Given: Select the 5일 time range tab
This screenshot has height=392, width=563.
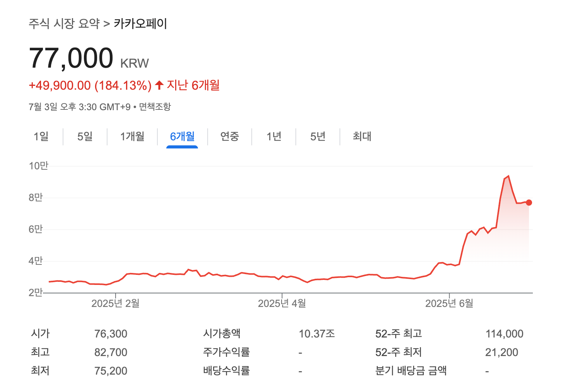Looking at the screenshot, I should coord(85,136).
